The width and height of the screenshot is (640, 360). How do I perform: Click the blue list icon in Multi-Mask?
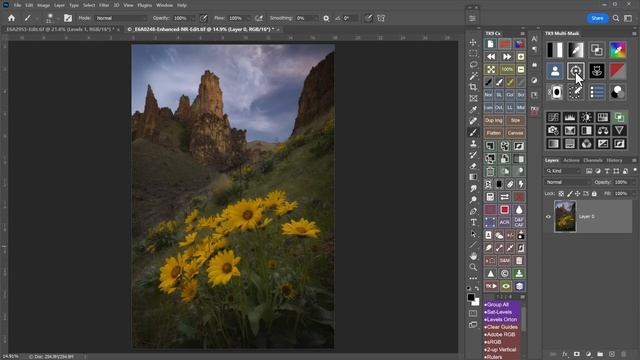click(597, 92)
